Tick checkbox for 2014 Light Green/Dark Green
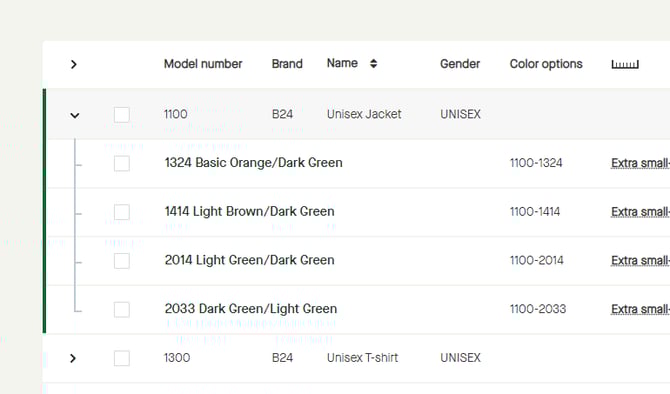Image resolution: width=670 pixels, height=394 pixels. pos(122,261)
